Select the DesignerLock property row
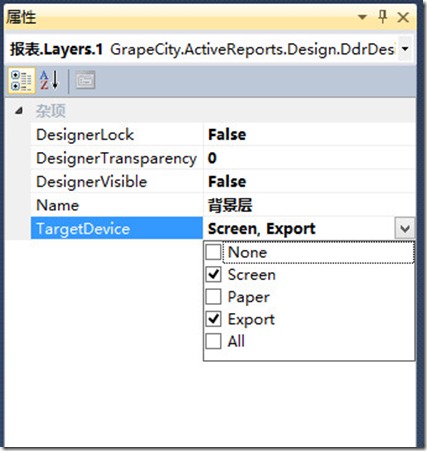This screenshot has width=427, height=451. [x=223, y=135]
